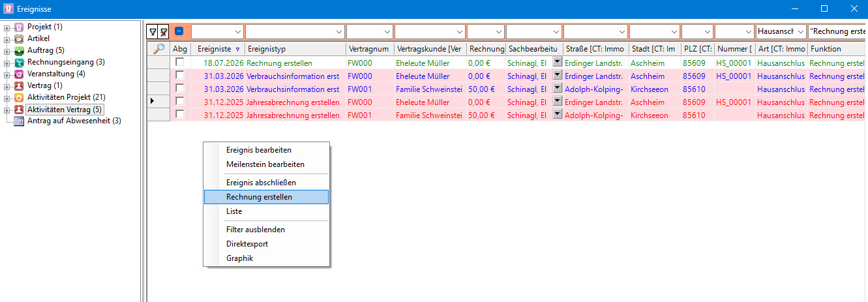Select the Antrag auf Abwesenheit calendar icon
This screenshot has height=302, width=868.
pos(19,121)
